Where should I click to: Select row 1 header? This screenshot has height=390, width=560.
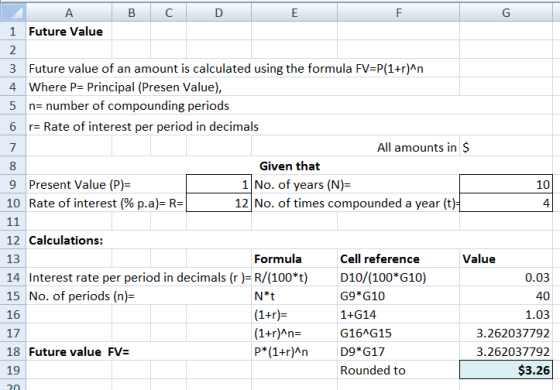pos(13,31)
